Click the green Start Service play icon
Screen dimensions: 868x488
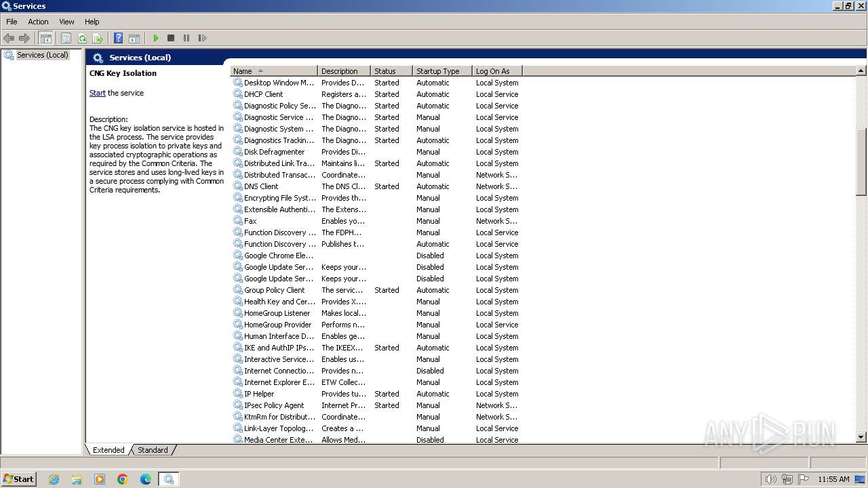coord(156,38)
